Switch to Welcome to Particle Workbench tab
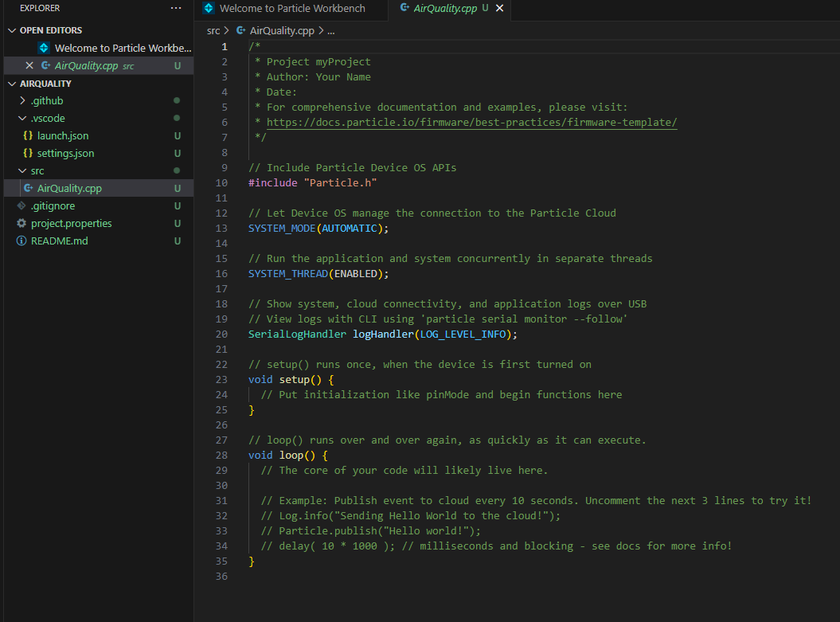 (x=291, y=8)
